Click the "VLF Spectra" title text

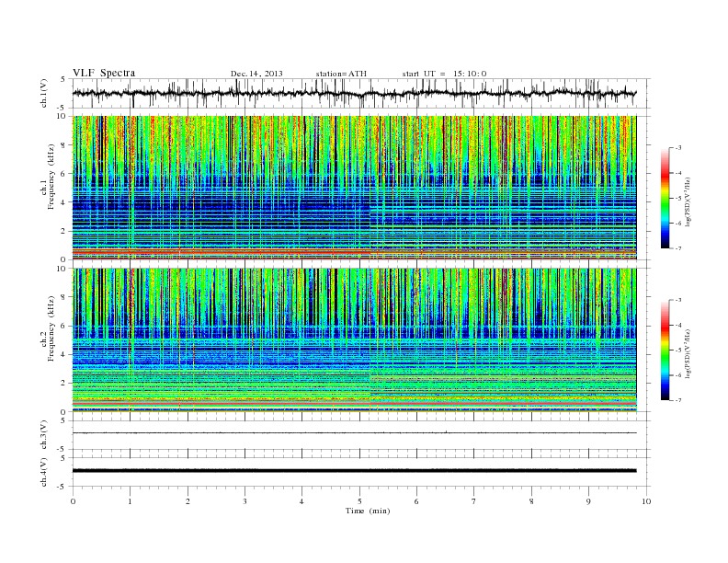point(104,73)
